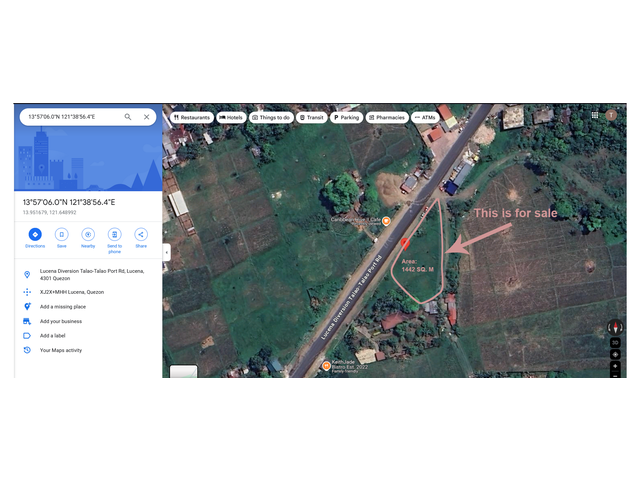Collapse the side panel

166,252
